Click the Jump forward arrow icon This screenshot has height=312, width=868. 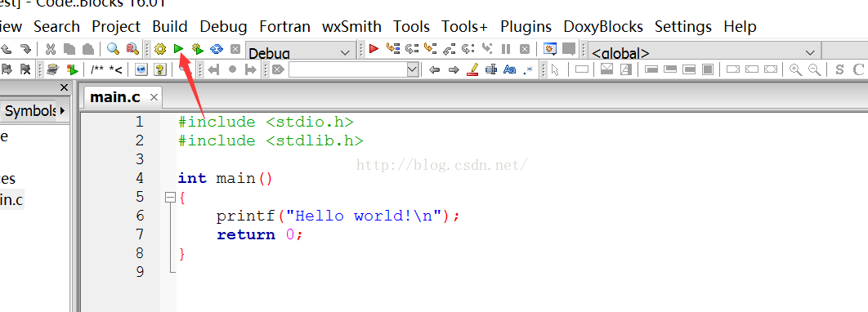(x=251, y=69)
